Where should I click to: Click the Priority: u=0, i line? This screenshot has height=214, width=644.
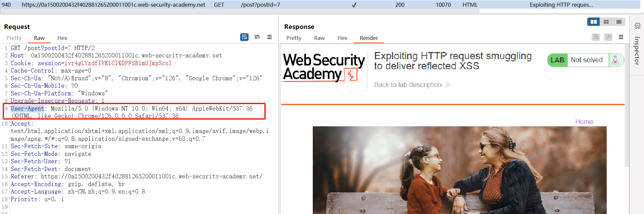[x=37, y=199]
